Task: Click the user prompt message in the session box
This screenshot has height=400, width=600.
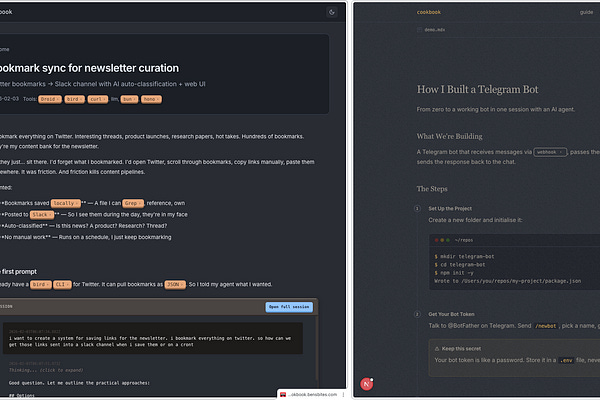Action: [x=153, y=338]
